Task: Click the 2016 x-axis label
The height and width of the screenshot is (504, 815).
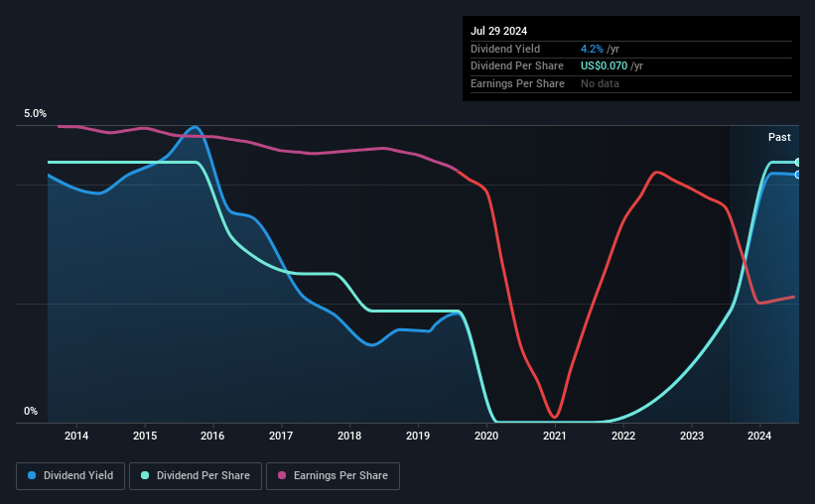Action: (212, 436)
